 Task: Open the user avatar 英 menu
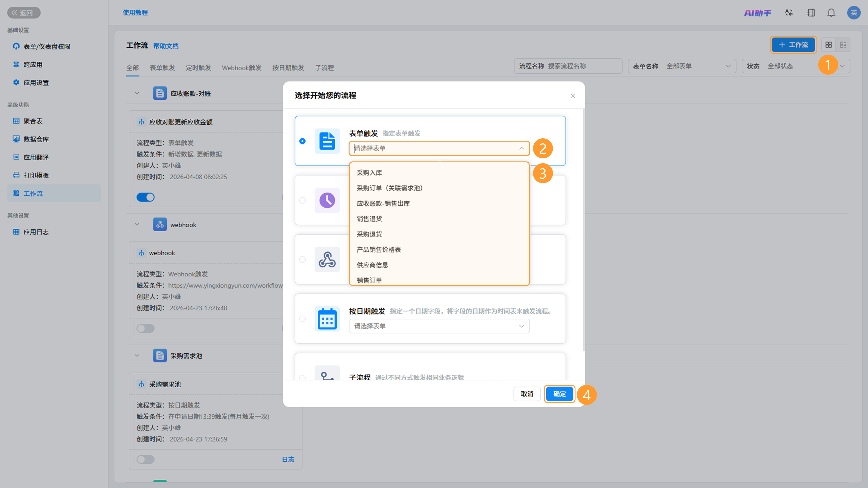click(854, 13)
